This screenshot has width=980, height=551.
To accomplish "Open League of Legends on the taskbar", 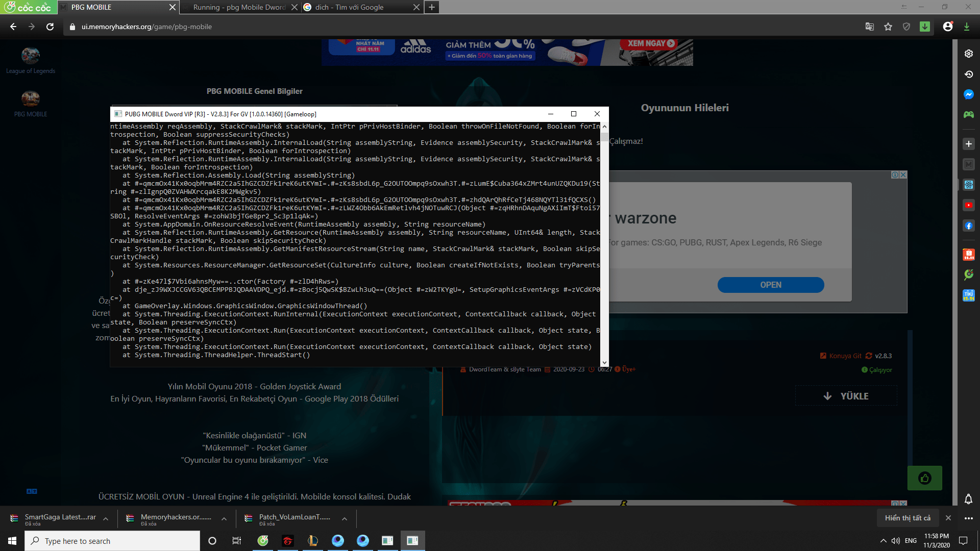I will [x=313, y=541].
